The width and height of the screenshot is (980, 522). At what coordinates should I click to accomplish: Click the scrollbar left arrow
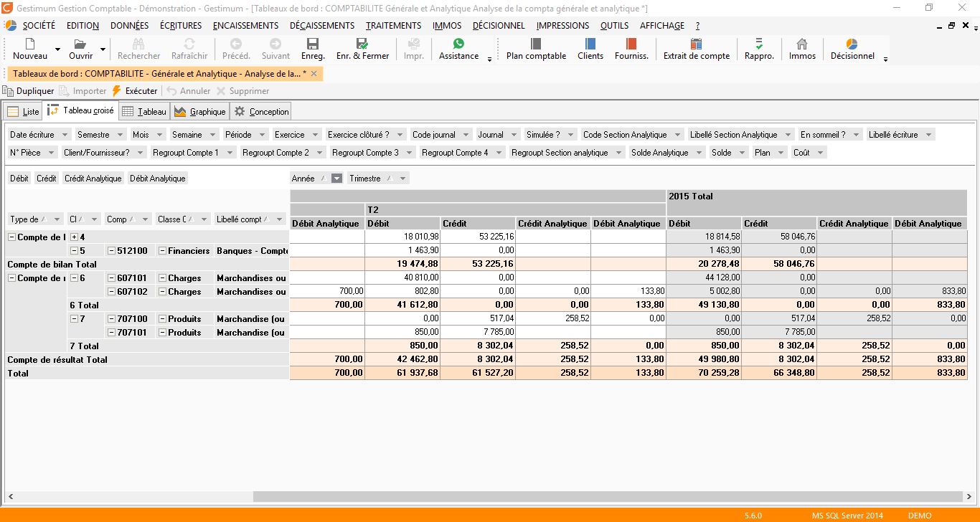click(11, 497)
